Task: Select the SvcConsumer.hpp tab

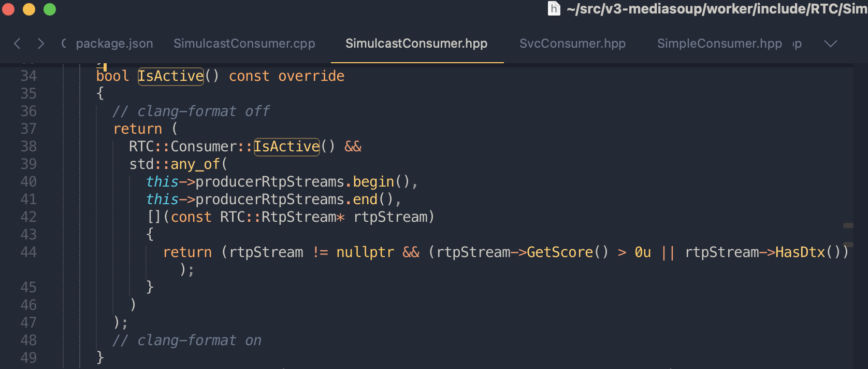Action: [572, 44]
